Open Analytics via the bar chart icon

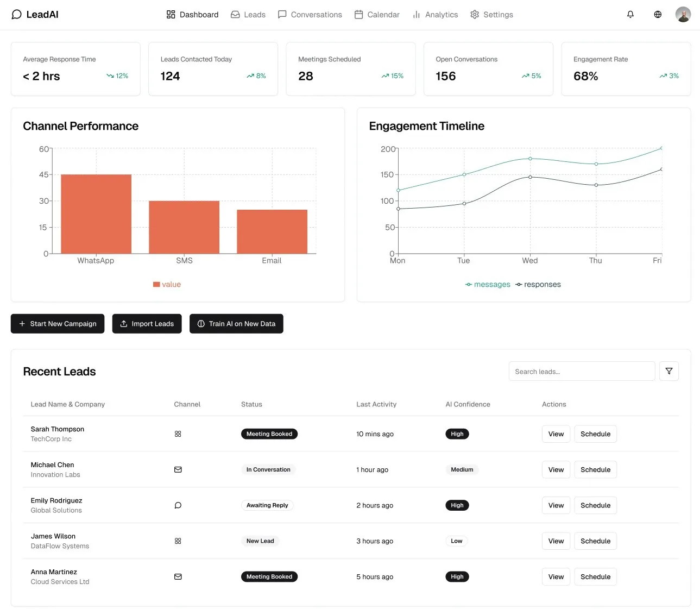(x=417, y=14)
